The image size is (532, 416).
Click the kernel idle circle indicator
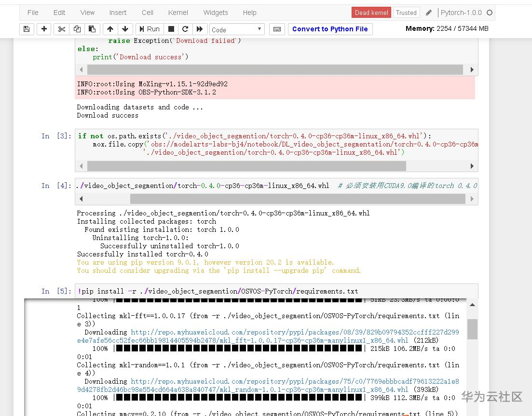(x=489, y=13)
